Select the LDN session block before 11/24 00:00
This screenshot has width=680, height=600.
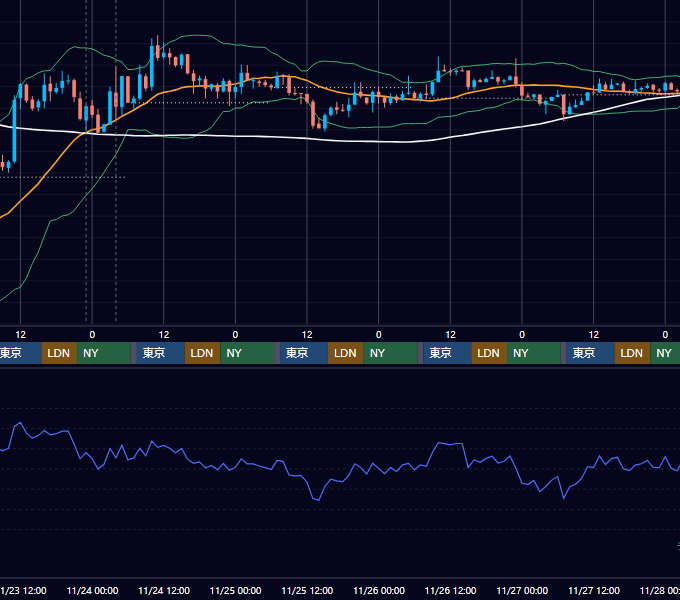tap(59, 353)
